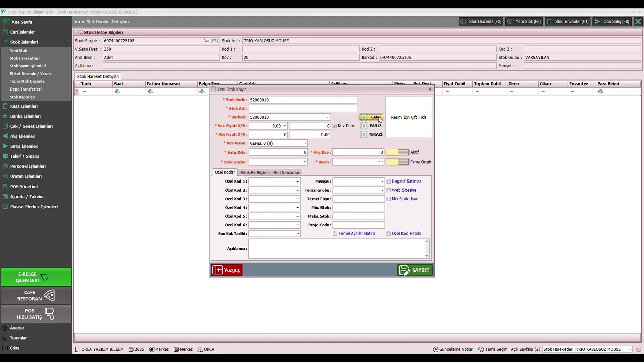Open Tema Seçim in status bar
Viewport: 644px width, 362px height.
pos(493,349)
